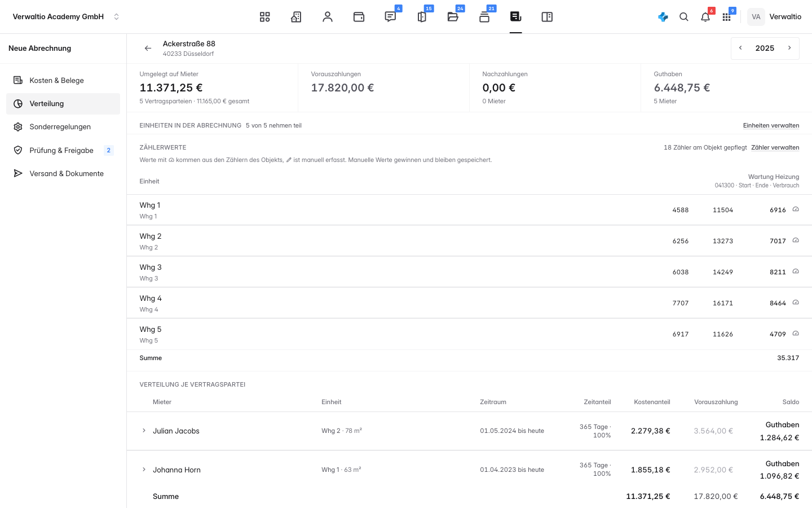Screen dimensions: 812x508
Task: Click the Whg 2 unit row label
Action: [151, 236]
